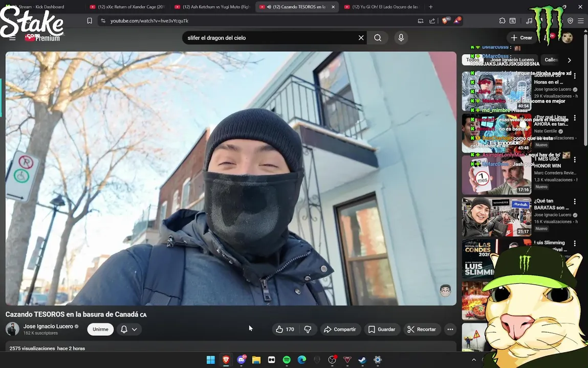Select the 'Jose Ignacio Lucero' filter chip
Image resolution: width=588 pixels, height=368 pixels.
[x=512, y=60]
